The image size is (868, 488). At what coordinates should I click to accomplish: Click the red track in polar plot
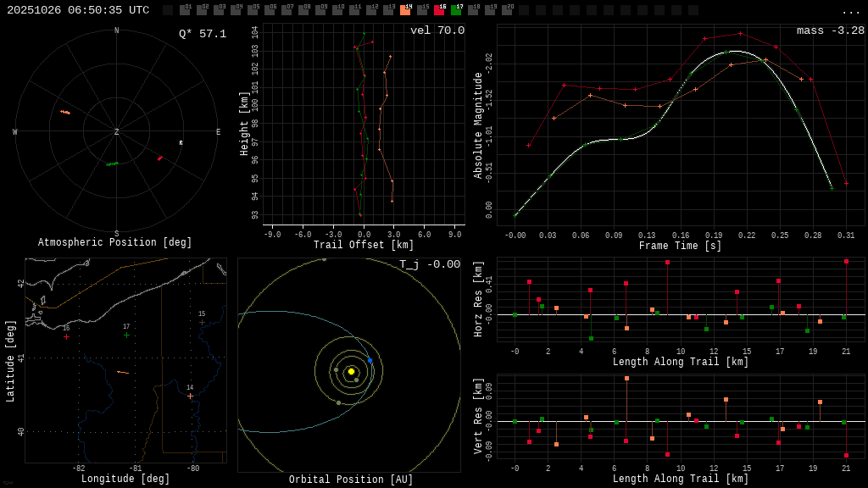(x=159, y=158)
